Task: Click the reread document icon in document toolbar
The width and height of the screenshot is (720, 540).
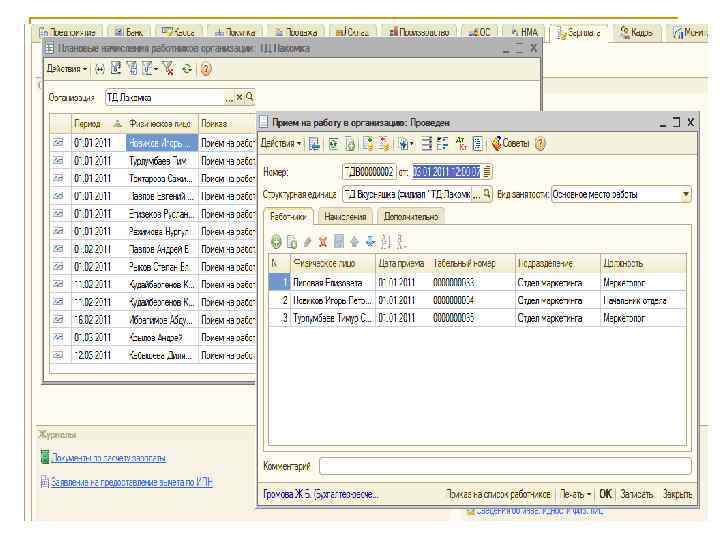Action: (334, 144)
